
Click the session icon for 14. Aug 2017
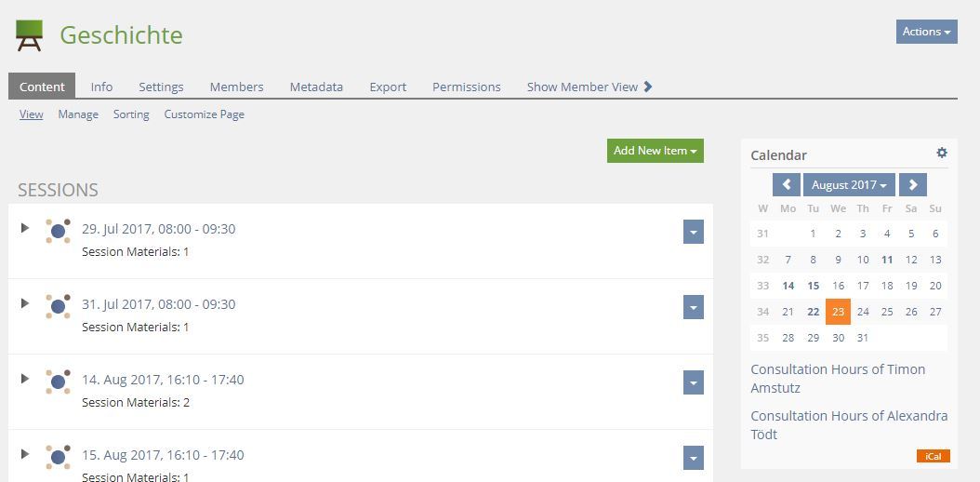58,382
